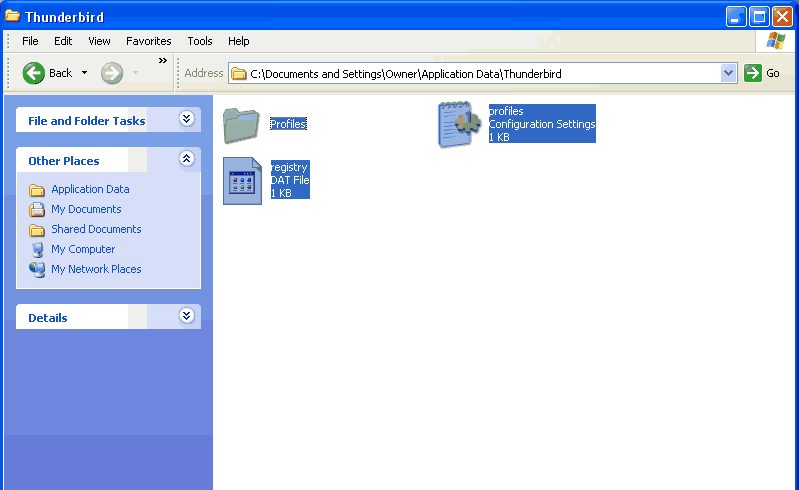The width and height of the screenshot is (799, 490).
Task: Click the folder icon in Address bar
Action: point(238,74)
